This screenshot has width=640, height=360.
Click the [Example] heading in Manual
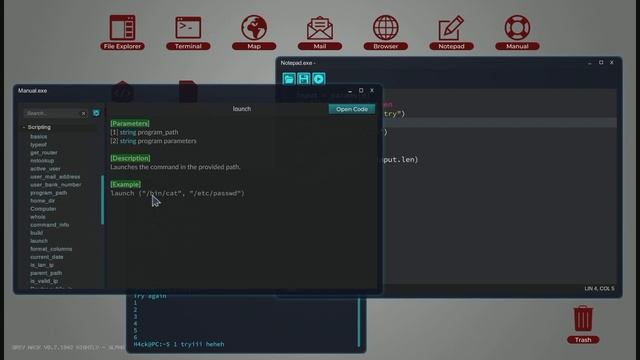(125, 184)
